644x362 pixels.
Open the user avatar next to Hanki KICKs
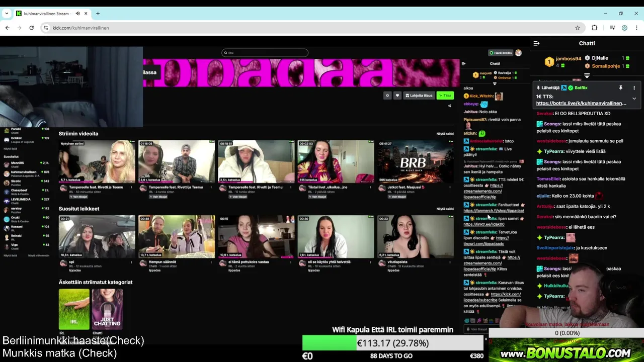click(x=518, y=53)
